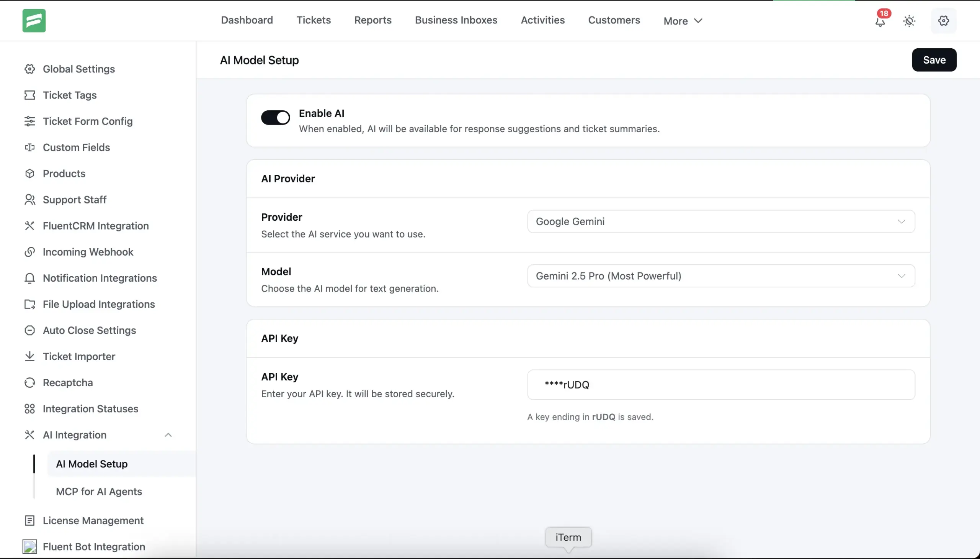
Task: Open the settings gear in the top bar
Action: pyautogui.click(x=944, y=21)
